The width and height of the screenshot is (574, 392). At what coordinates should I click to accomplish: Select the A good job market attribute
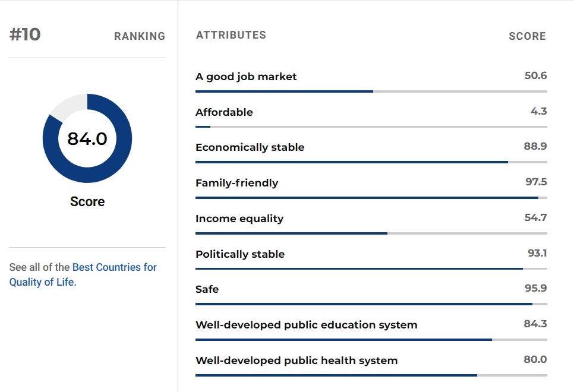coord(246,77)
